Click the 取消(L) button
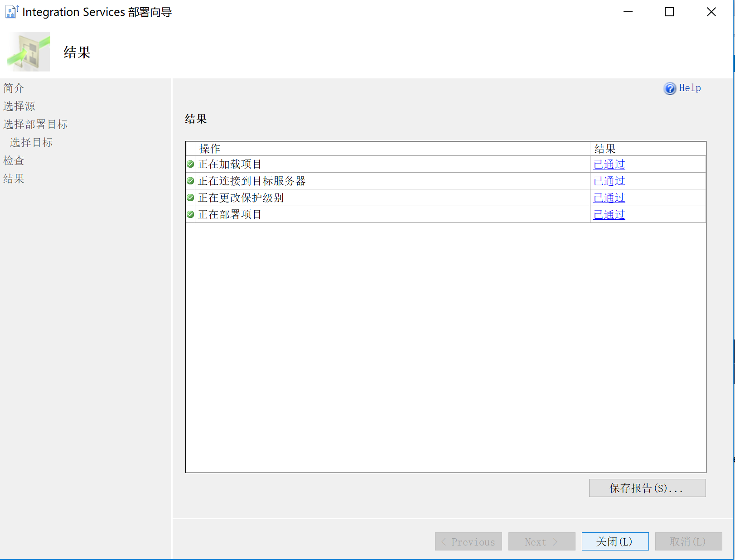735x560 pixels. coord(689,541)
